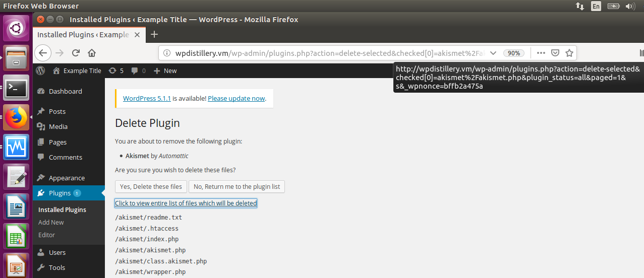Select the Plugins menu item

pos(69,193)
